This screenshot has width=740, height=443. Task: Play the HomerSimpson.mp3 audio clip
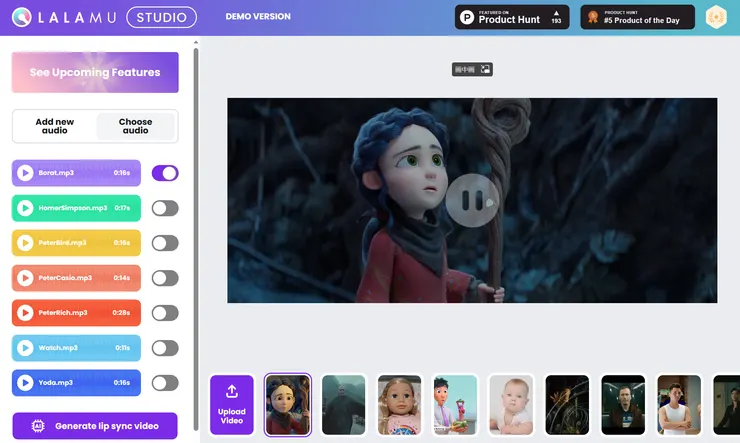pos(25,208)
